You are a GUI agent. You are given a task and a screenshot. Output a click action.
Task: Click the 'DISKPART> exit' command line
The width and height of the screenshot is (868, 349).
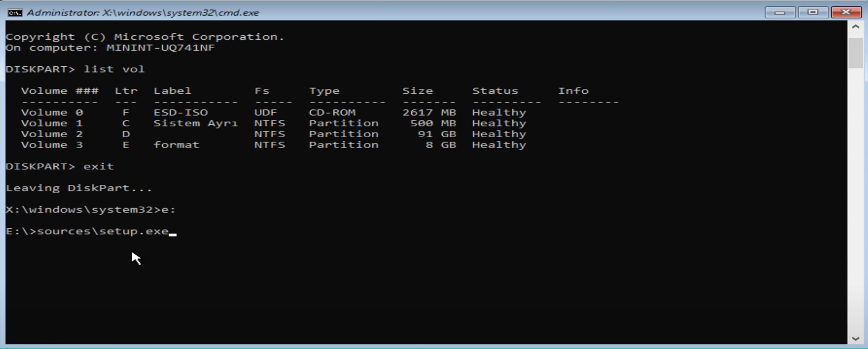click(x=60, y=166)
